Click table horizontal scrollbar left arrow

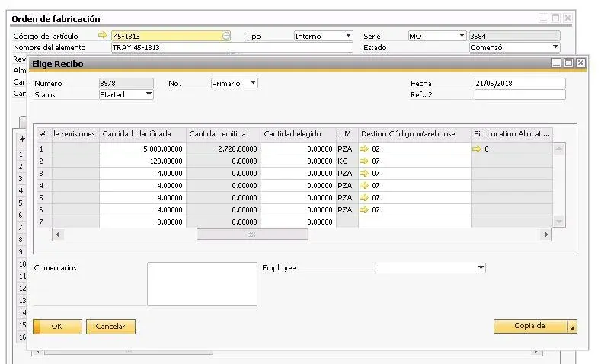(x=58, y=235)
